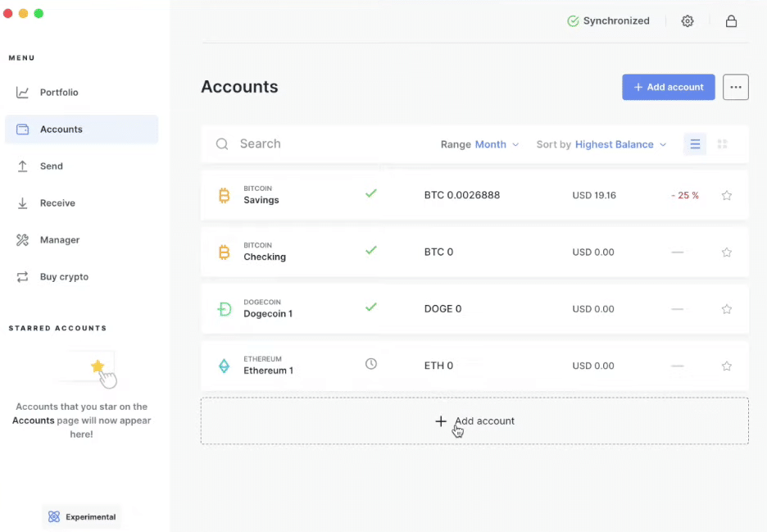This screenshot has width=767, height=532.
Task: Open Portfolio from the sidebar menu
Action: (59, 93)
